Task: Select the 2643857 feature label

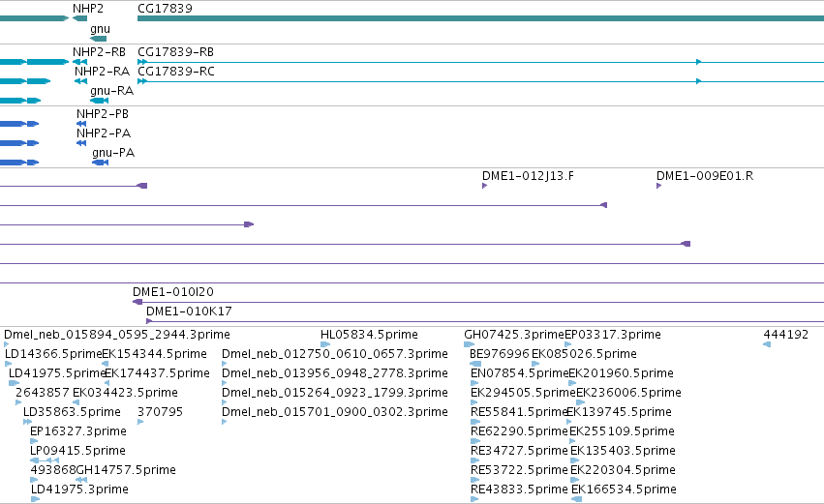Action: point(42,393)
